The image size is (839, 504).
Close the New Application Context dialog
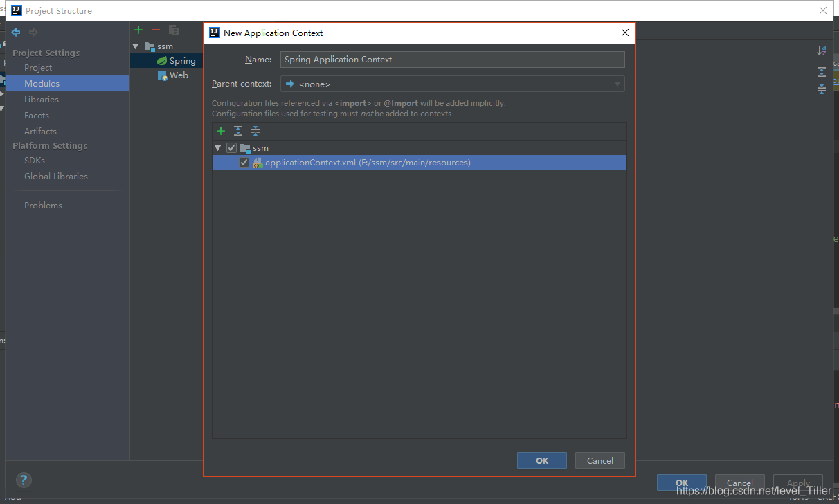625,33
